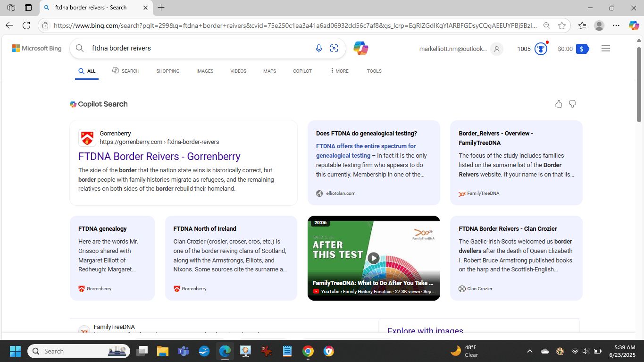Open the Bing hamburger menu

coord(606,48)
